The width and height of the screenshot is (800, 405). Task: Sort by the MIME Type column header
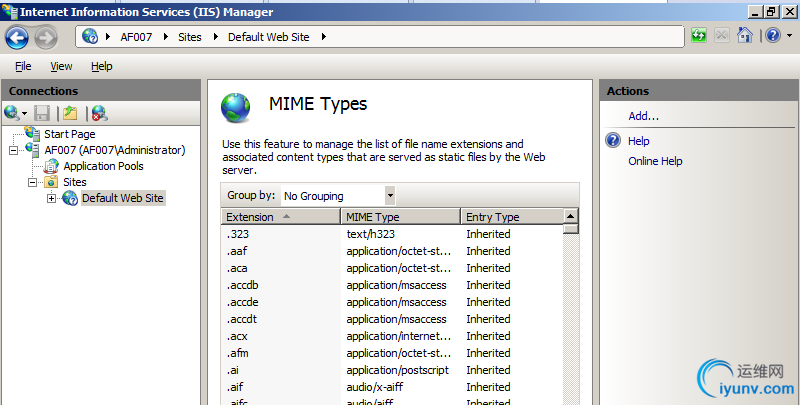pyautogui.click(x=401, y=217)
